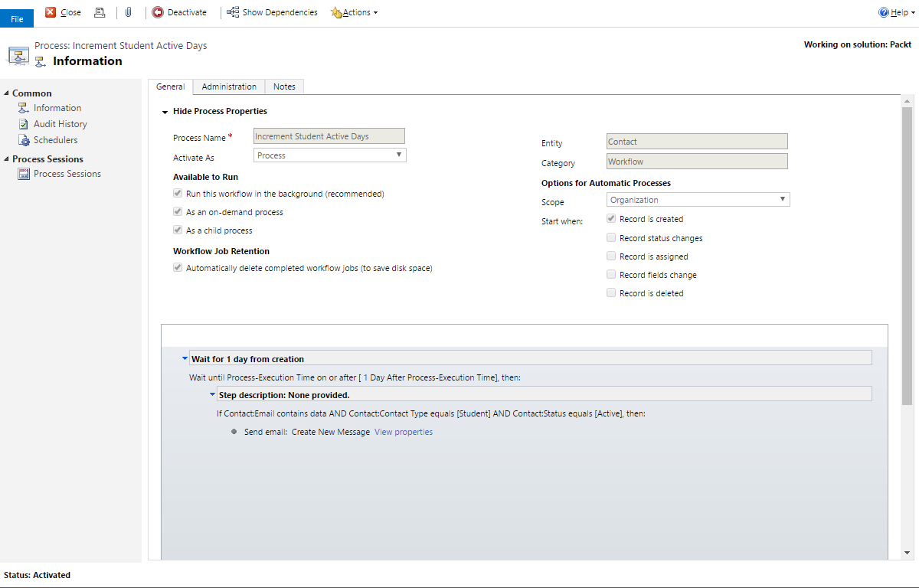
Task: Click Working on solution: Packt text
Action: (x=858, y=44)
